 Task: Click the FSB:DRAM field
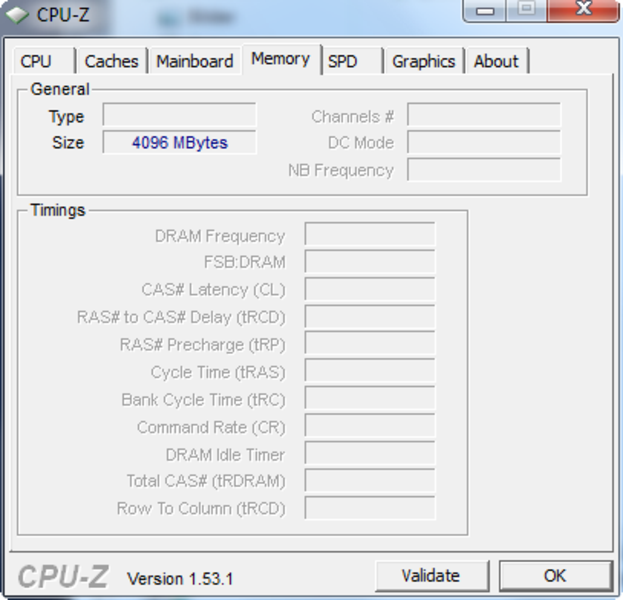tap(370, 261)
